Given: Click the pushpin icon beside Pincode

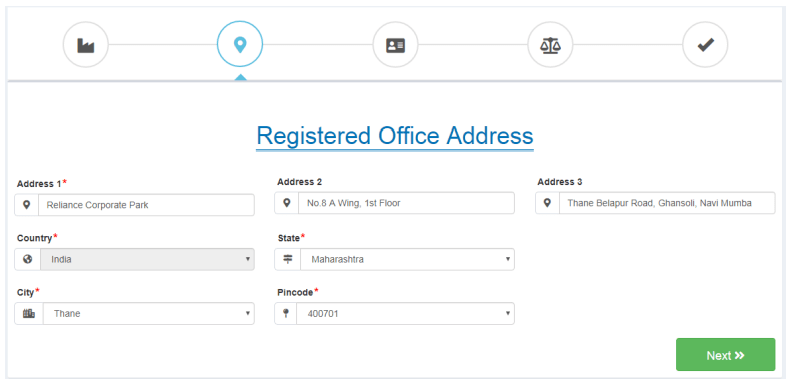Looking at the screenshot, I should point(286,313).
